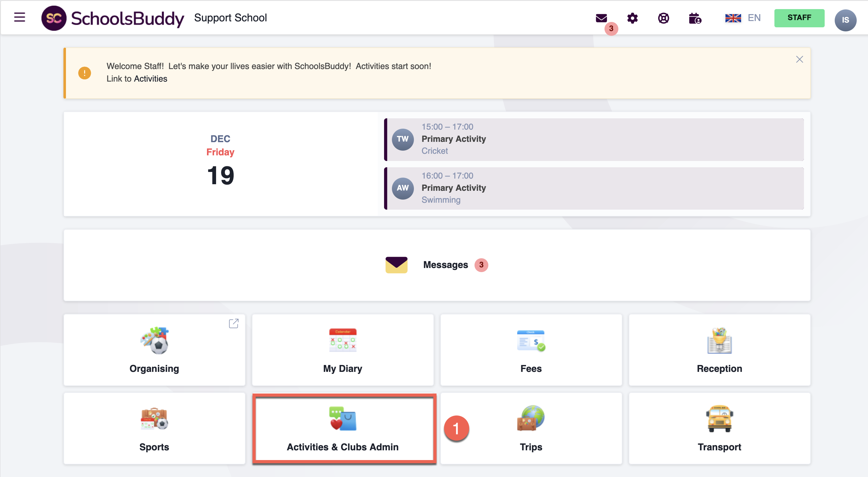Click the SchoolsBuddy logo

pyautogui.click(x=112, y=18)
